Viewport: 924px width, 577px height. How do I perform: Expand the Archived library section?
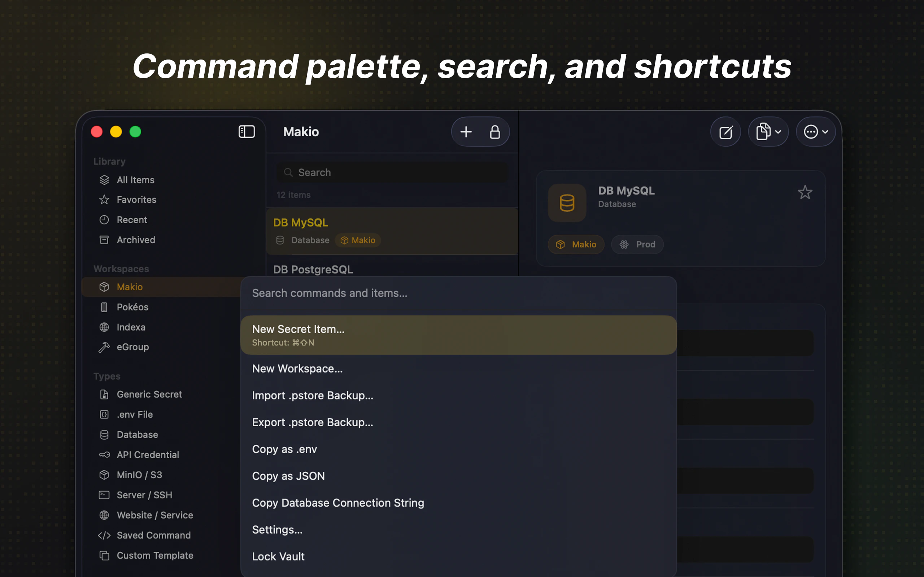coord(136,240)
